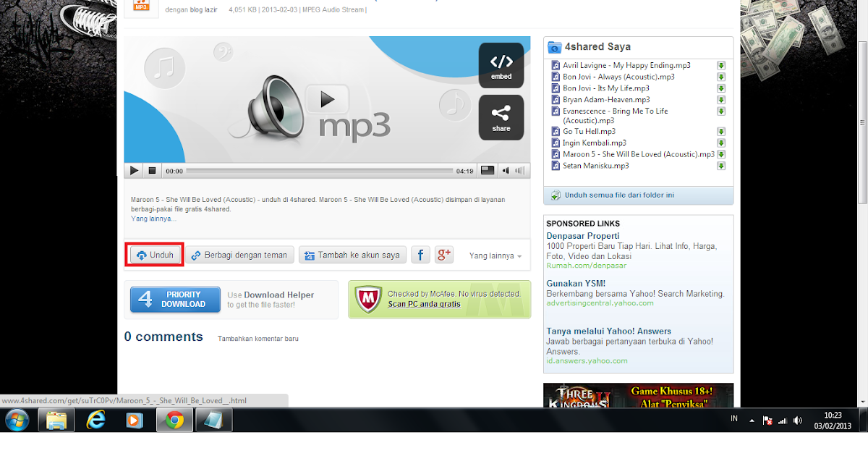Open Bryan Adam-Heaven.mp3
Image resolution: width=868 pixels, height=456 pixels.
tap(606, 99)
